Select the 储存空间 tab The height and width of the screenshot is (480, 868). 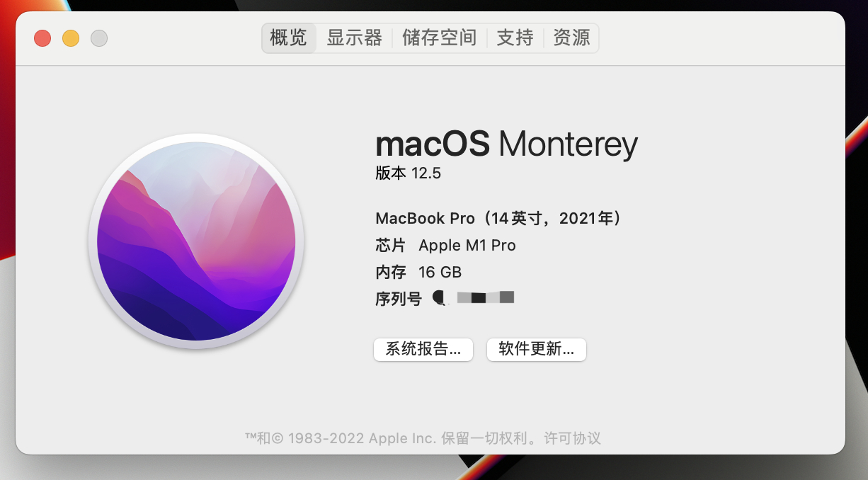tap(439, 38)
